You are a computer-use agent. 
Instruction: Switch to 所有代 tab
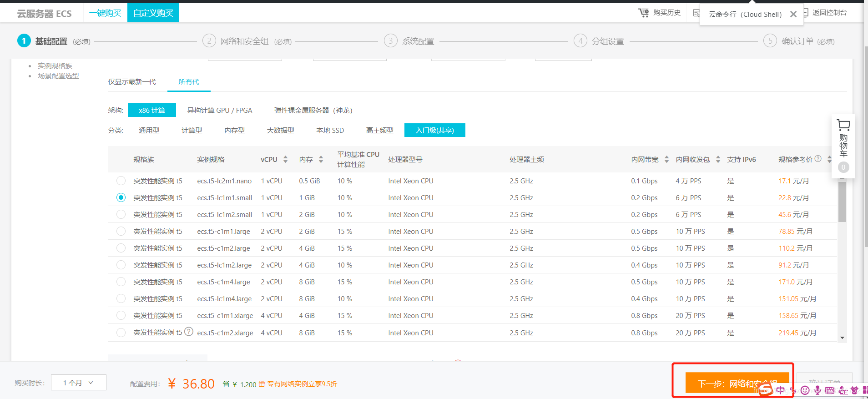coord(189,82)
